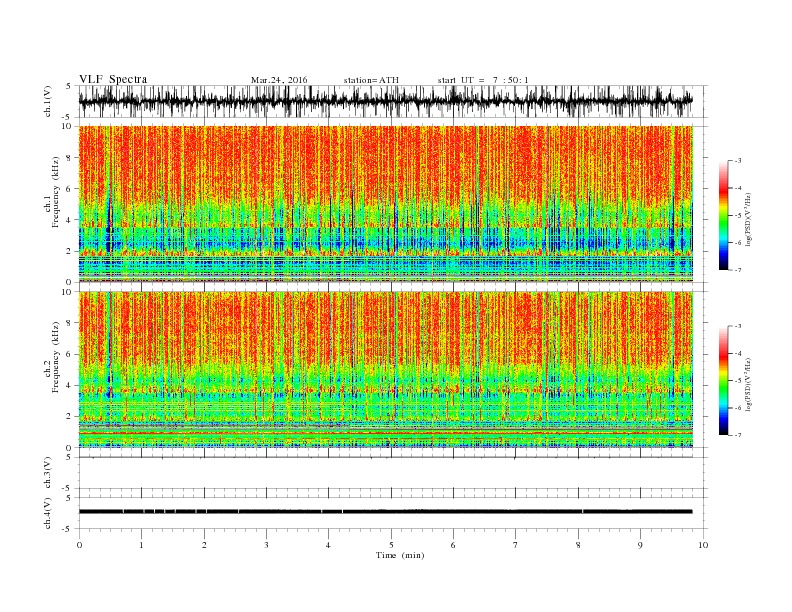Click the "ch.4(V)" axis label

[x=48, y=513]
